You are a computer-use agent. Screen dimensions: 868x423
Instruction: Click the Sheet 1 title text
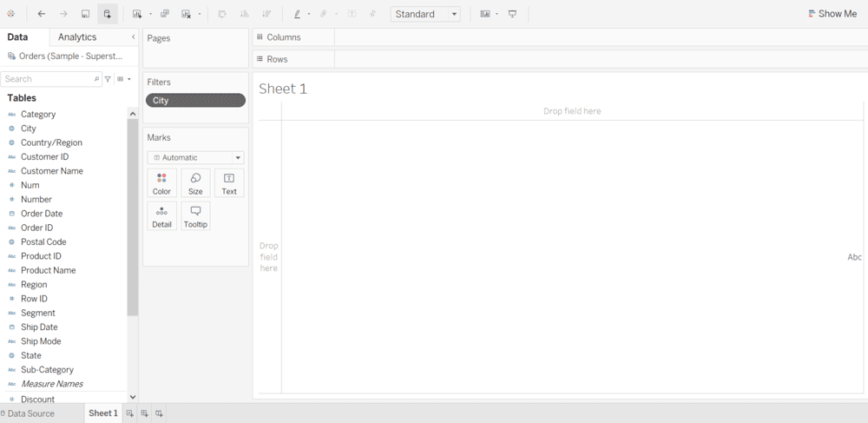(x=283, y=89)
